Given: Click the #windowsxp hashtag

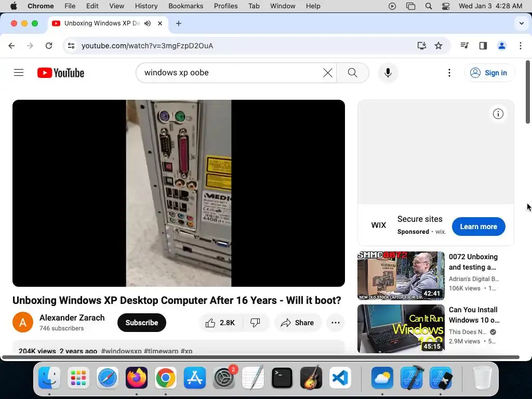Looking at the screenshot, I should click(121, 351).
